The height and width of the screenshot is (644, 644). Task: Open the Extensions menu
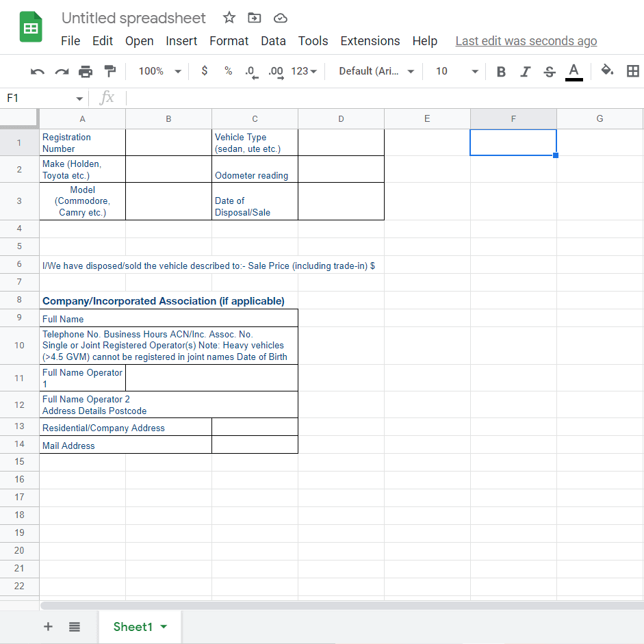[x=370, y=41]
